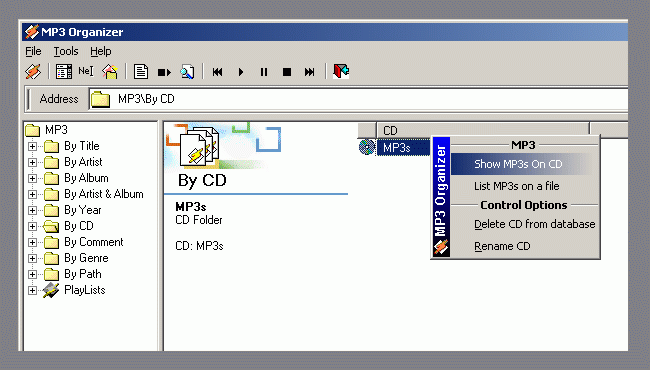Click the CD Folder text
Screen dimensions: 650x370
coord(199,220)
